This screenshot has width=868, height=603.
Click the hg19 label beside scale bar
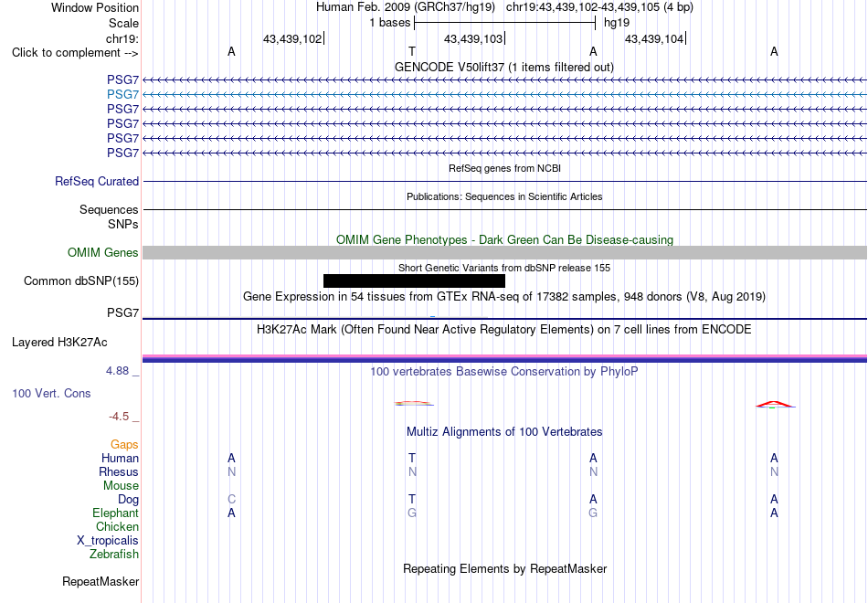[x=617, y=23]
